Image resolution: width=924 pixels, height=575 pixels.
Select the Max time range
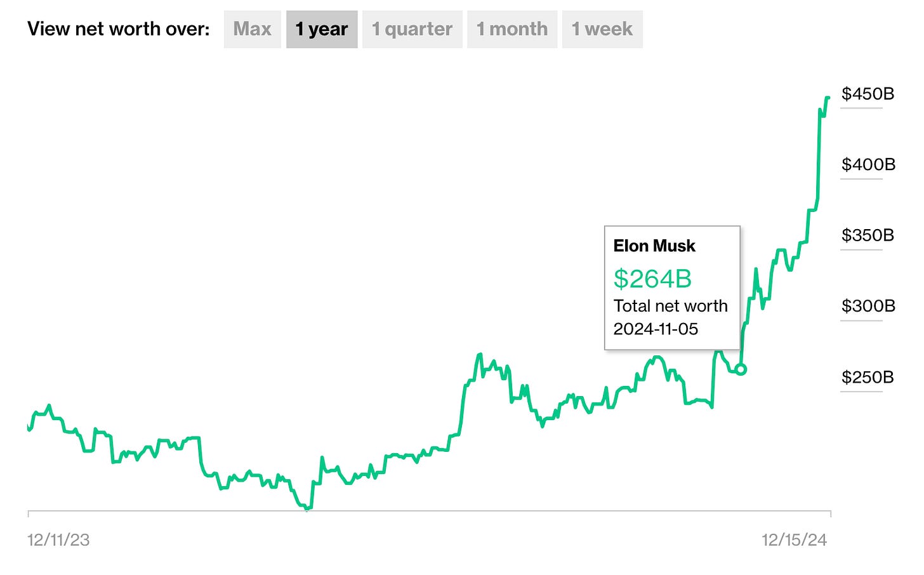click(x=252, y=29)
